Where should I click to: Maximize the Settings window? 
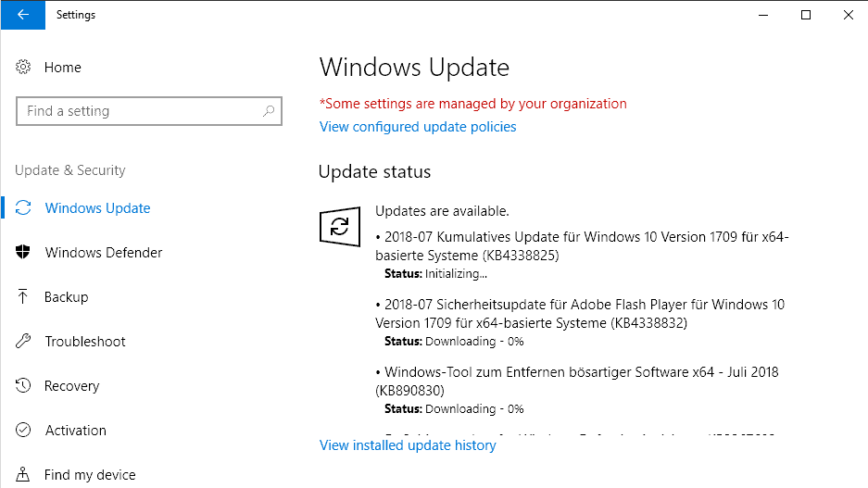click(x=806, y=15)
